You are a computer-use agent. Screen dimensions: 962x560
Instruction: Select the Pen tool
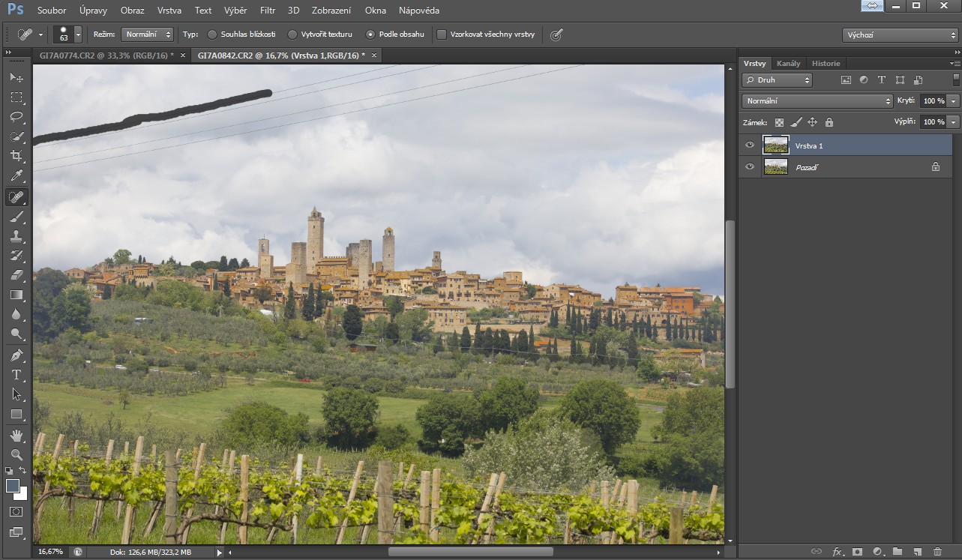click(16, 355)
